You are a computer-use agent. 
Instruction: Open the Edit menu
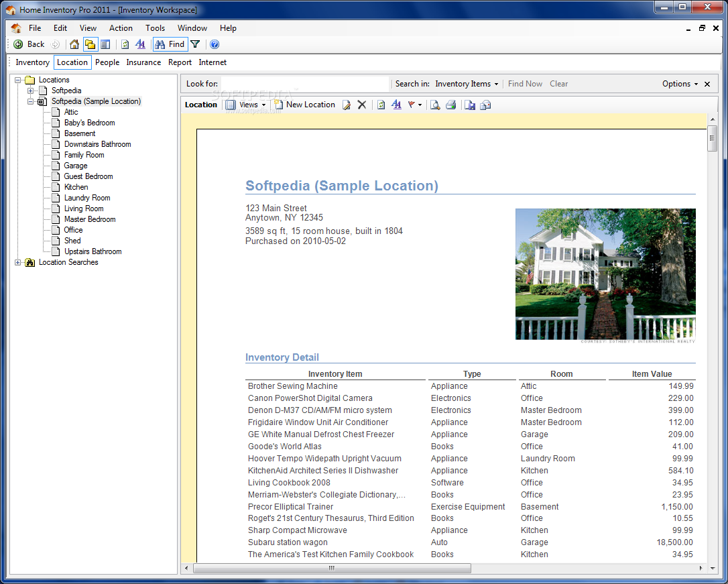click(60, 28)
